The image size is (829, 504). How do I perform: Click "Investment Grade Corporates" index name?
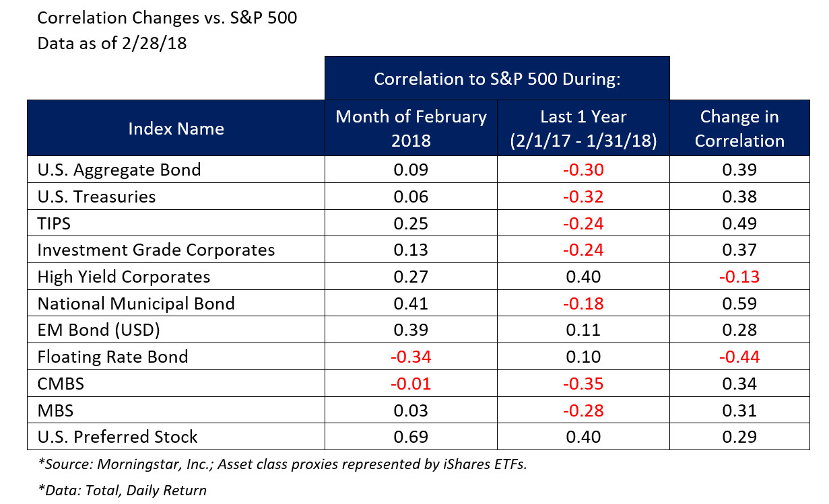pyautogui.click(x=156, y=250)
